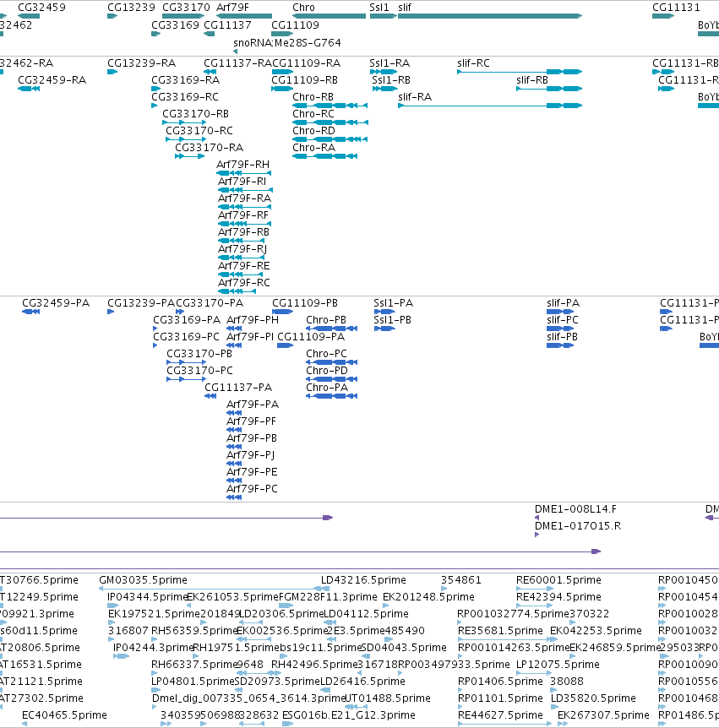
Task: Select EST RE44627.5prime
Action: coord(500,715)
